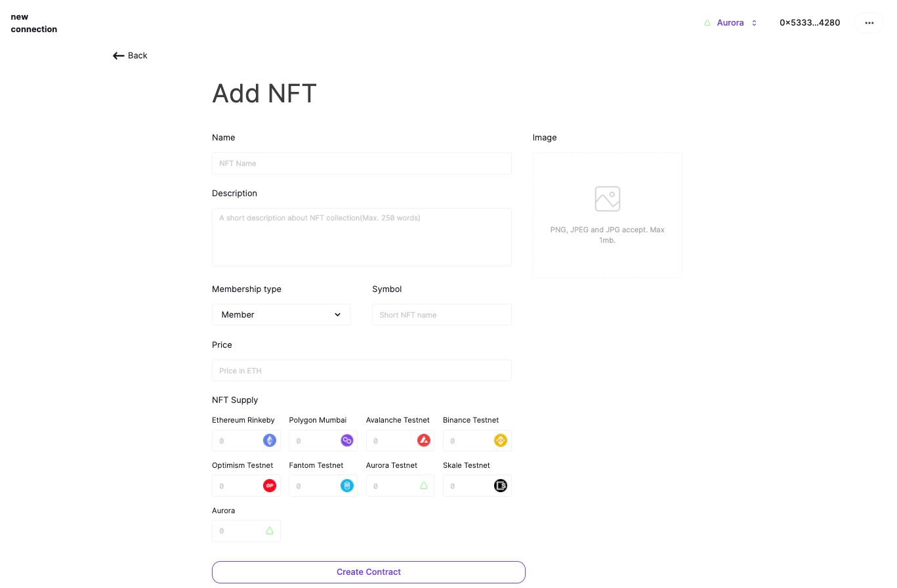
Task: Go back using the Back link
Action: point(130,56)
